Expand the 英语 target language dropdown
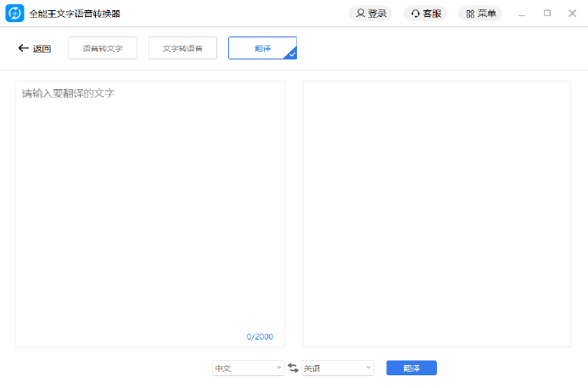The image size is (588, 388). tap(337, 368)
